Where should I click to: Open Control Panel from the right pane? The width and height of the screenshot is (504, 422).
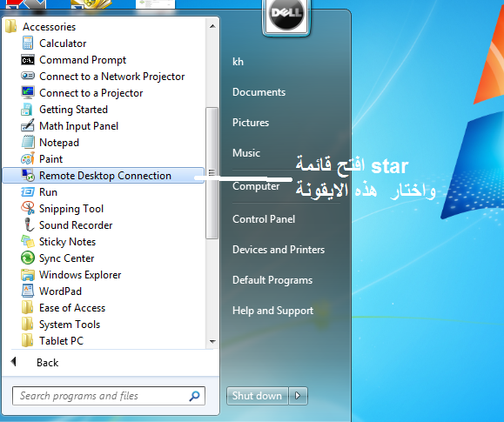(x=264, y=219)
